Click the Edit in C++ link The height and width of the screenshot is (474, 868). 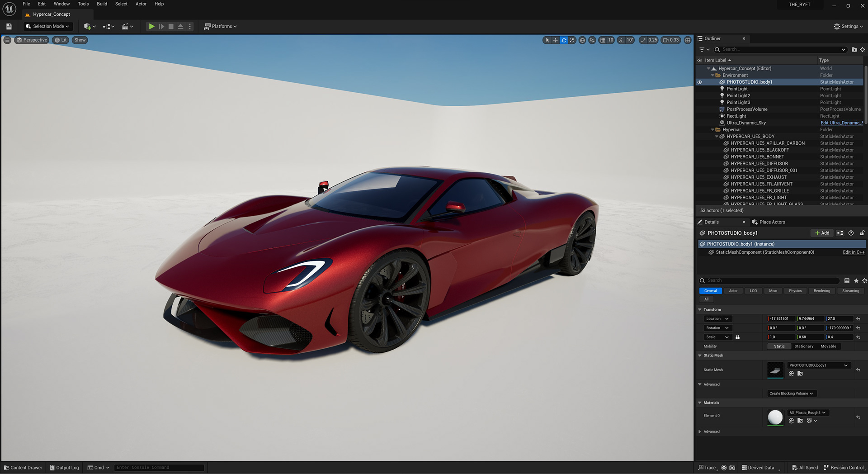click(853, 252)
